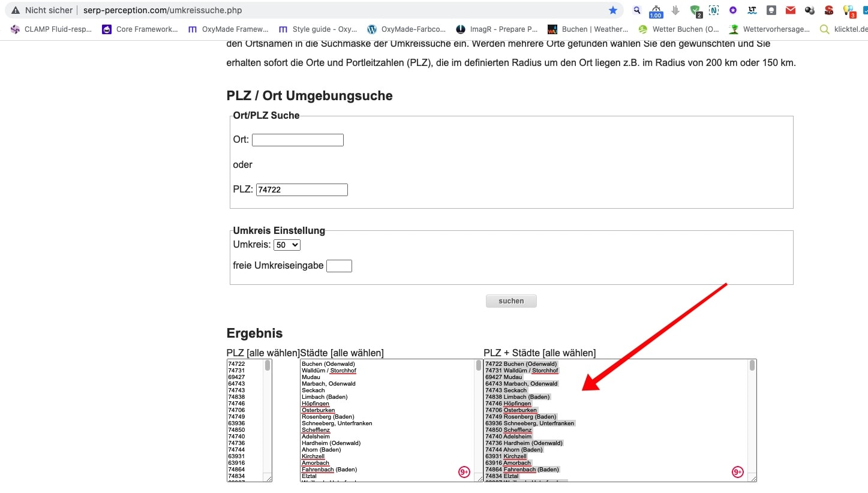Open the LanguageTool LT extension
Screen dimensions: 868x493
point(752,10)
